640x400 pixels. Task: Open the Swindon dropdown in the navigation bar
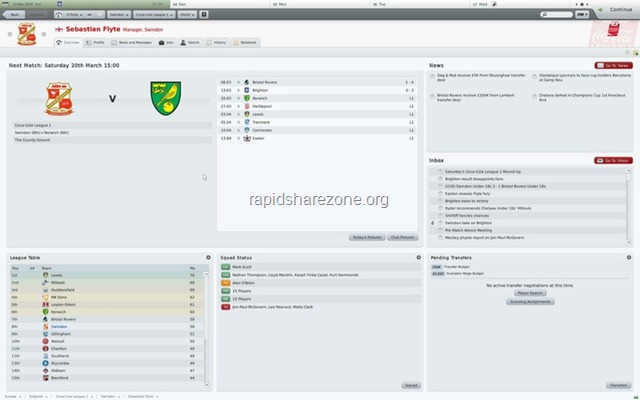click(119, 15)
